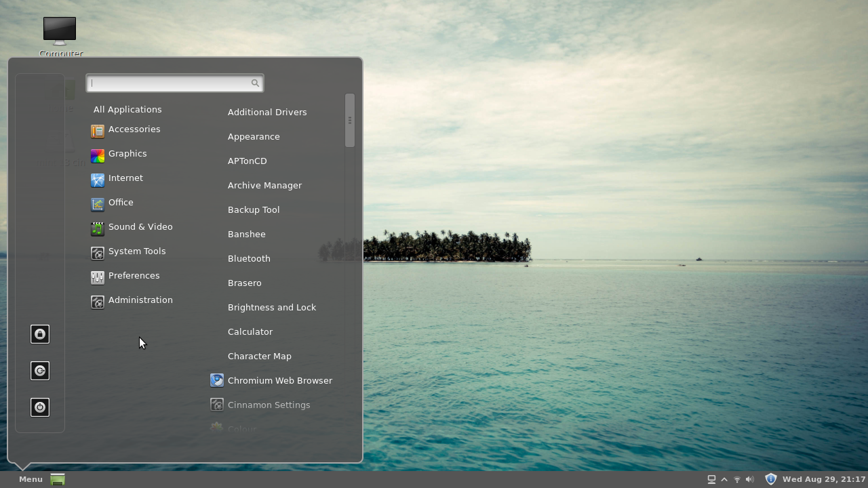This screenshot has height=488, width=868.
Task: Focus the menu search field
Action: click(170, 83)
